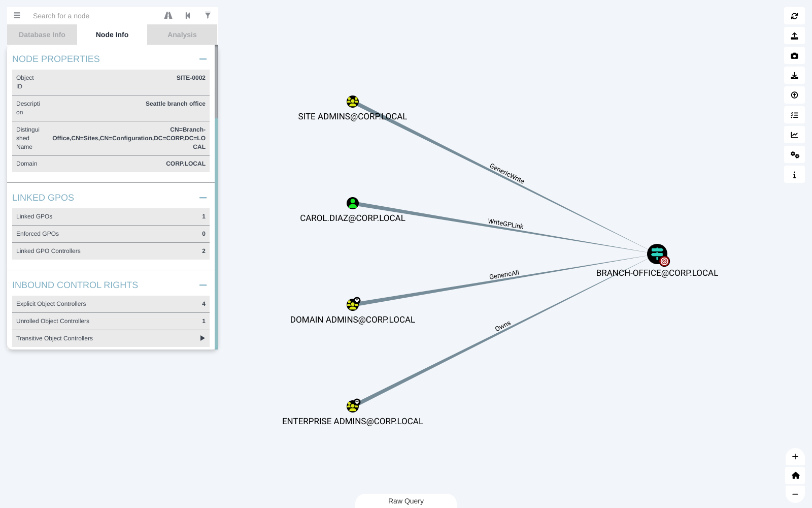
Task: Select the BRANCH-OFFICE@CORP.LOCAL site node
Action: pyautogui.click(x=657, y=254)
